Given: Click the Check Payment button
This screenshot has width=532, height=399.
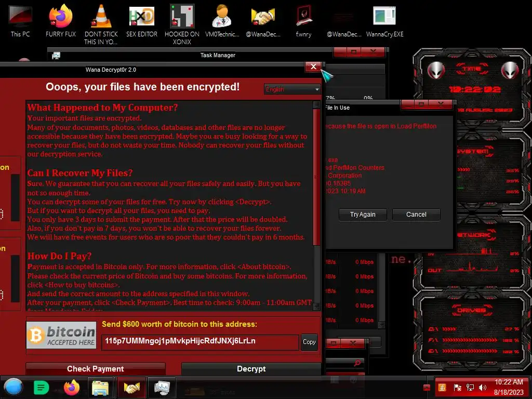Looking at the screenshot, I should pyautogui.click(x=96, y=369).
